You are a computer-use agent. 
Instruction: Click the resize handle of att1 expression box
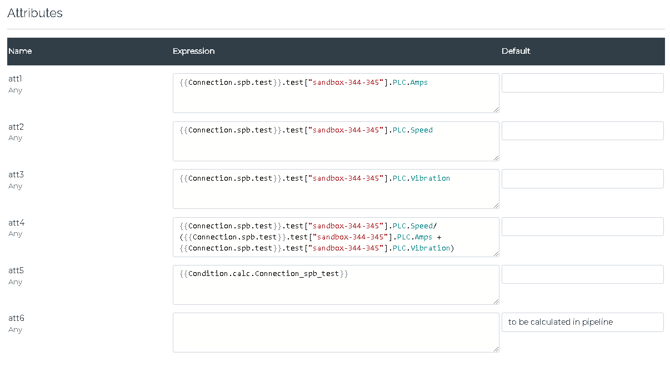tap(496, 110)
